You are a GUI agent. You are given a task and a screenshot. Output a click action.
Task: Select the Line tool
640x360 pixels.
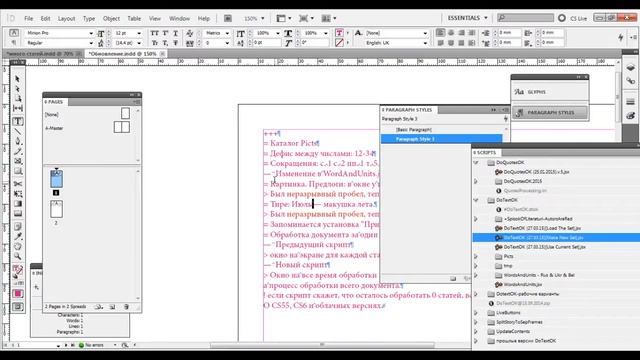click(18, 131)
